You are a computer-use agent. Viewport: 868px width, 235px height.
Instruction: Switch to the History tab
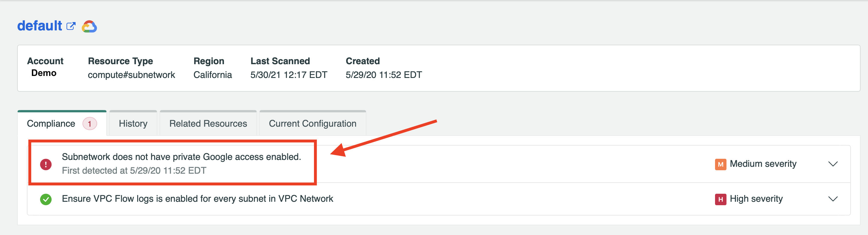point(133,124)
